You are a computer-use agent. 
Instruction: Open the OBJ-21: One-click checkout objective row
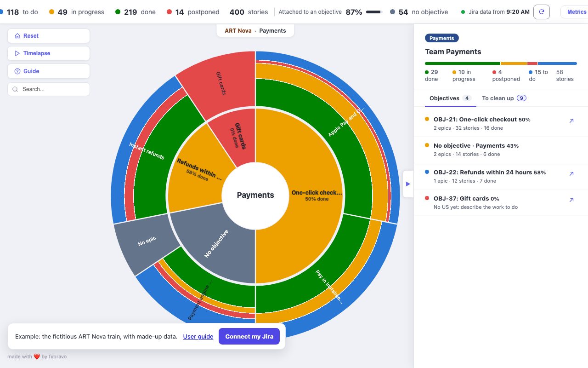pyautogui.click(x=501, y=123)
